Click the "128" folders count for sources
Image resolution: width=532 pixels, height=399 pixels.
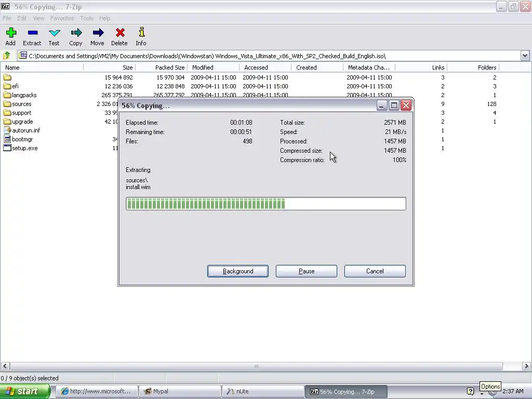(x=491, y=104)
